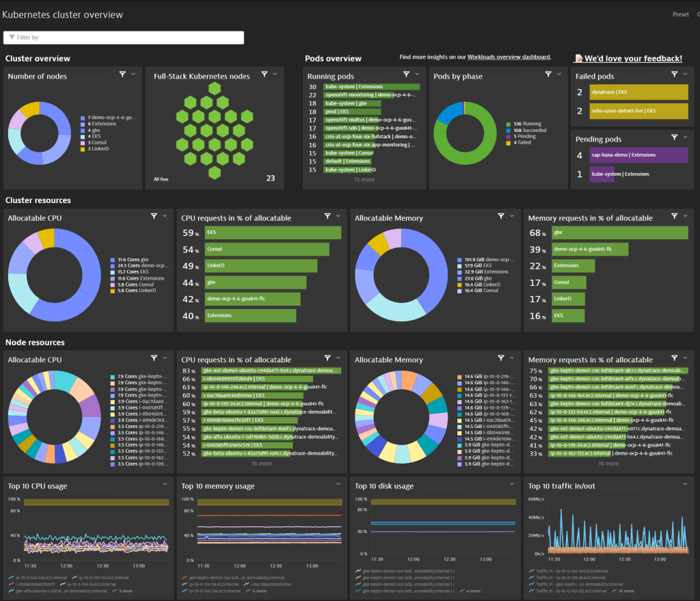Open the Workloads overview dashboard link
Screen dimensions: 700x601
pos(509,57)
